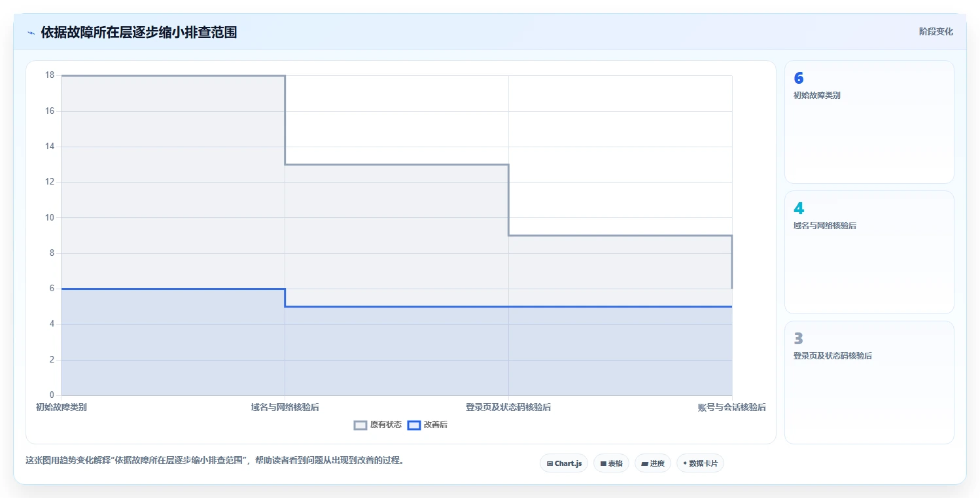Click the icon inside the 进度 tag
Image resolution: width=980 pixels, height=498 pixels.
point(644,463)
